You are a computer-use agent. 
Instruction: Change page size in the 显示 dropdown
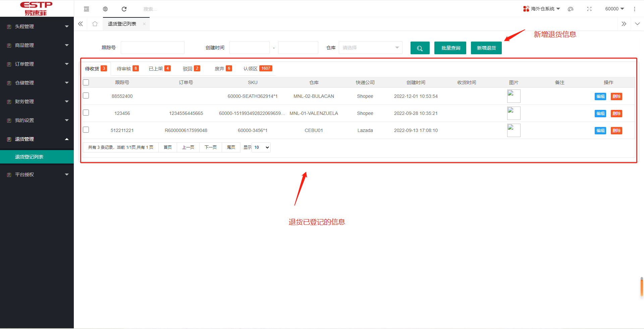[x=261, y=147]
